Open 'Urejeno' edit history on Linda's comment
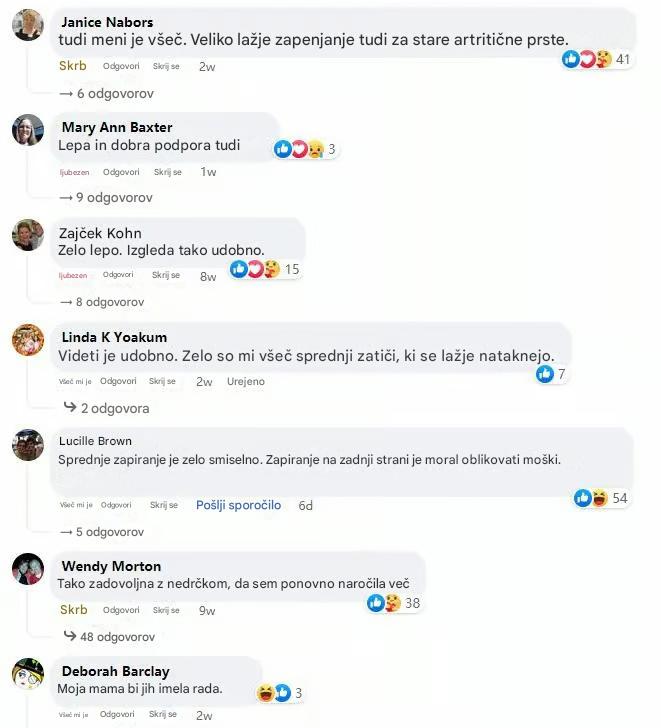 click(245, 381)
